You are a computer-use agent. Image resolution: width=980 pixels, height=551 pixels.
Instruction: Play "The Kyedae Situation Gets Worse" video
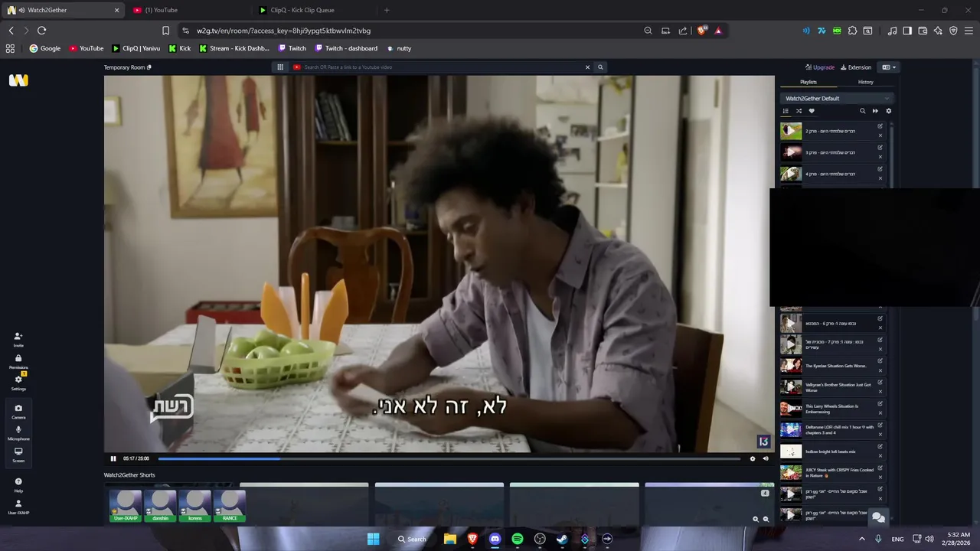(x=791, y=366)
